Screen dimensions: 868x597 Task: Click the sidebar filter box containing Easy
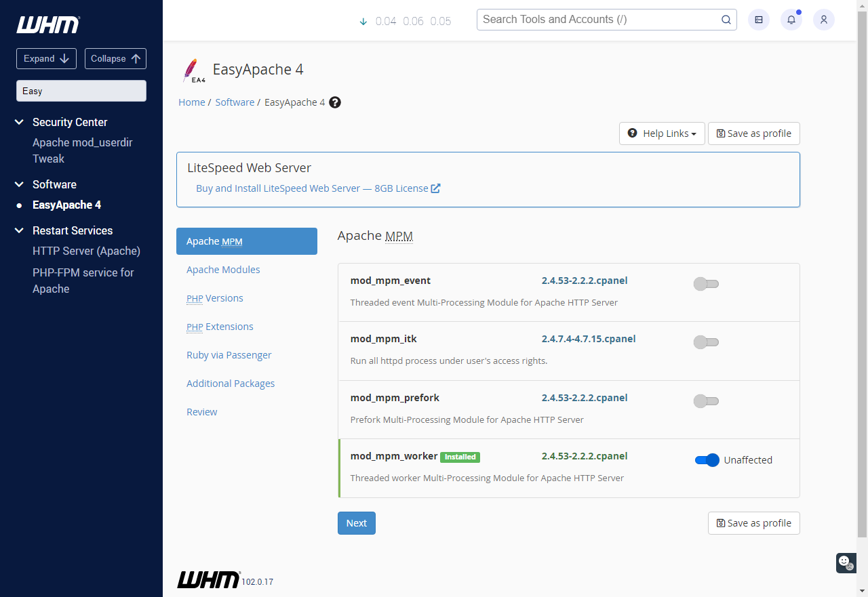coord(81,91)
